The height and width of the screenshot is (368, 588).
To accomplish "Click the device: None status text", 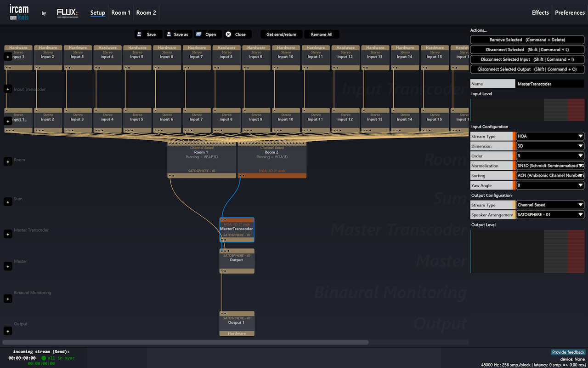I will [x=572, y=359].
